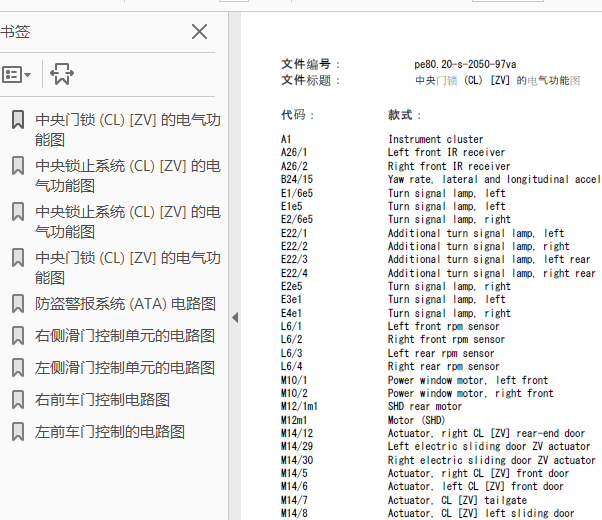This screenshot has height=520, width=602.
Task: Click the 书签 panel title
Action: (15, 31)
